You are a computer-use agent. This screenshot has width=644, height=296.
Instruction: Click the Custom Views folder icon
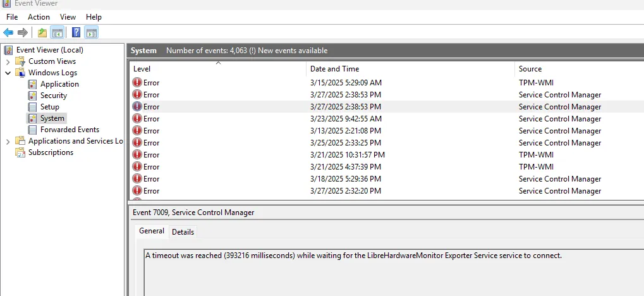20,62
